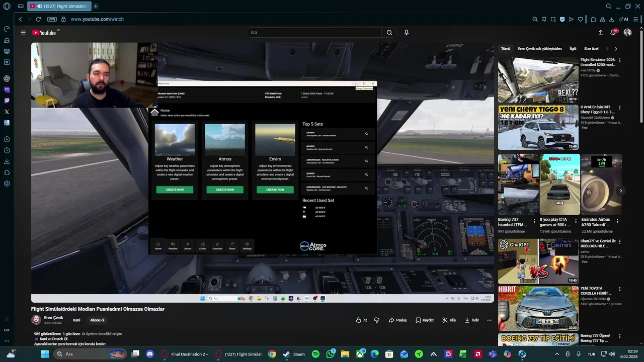Show next Shorts with the right arrow

point(621,191)
